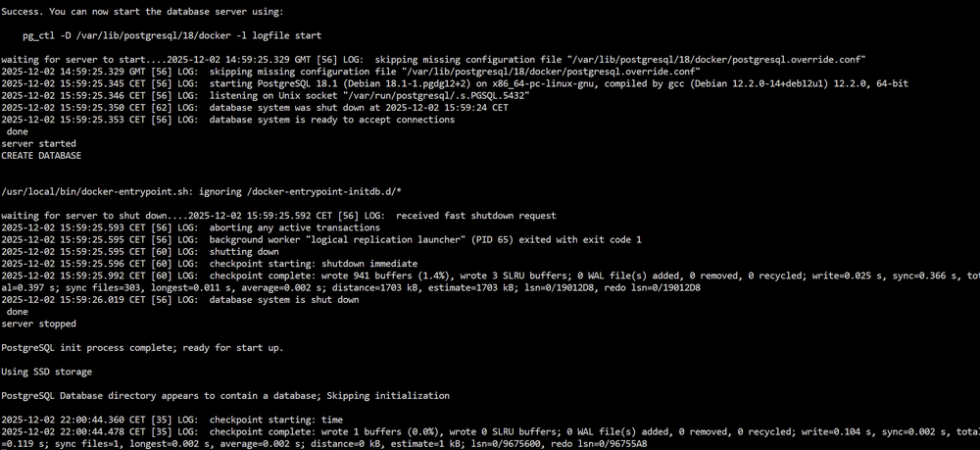The width and height of the screenshot is (980, 450).
Task: Click the 'Using SSD storage' line
Action: tap(47, 372)
